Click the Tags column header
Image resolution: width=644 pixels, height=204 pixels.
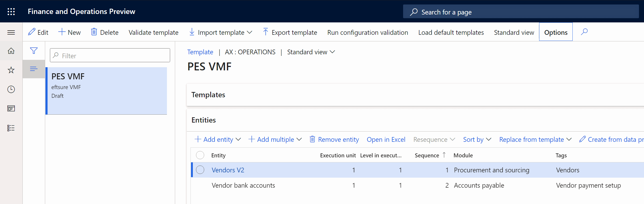point(561,155)
